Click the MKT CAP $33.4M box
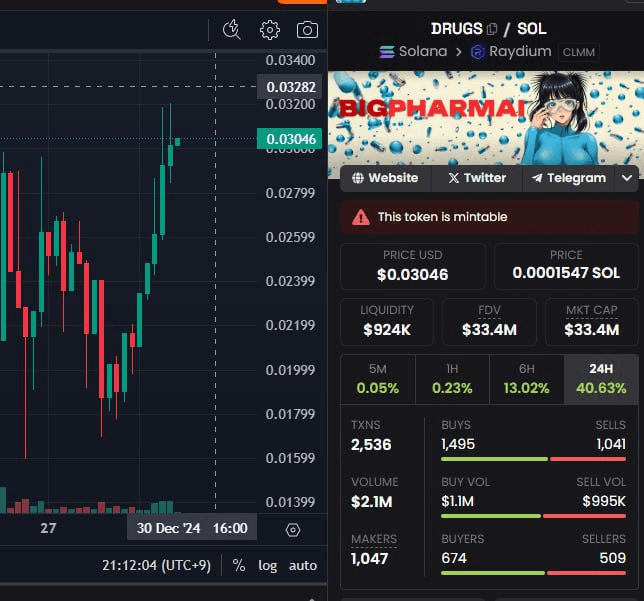644x601 pixels. (x=591, y=322)
